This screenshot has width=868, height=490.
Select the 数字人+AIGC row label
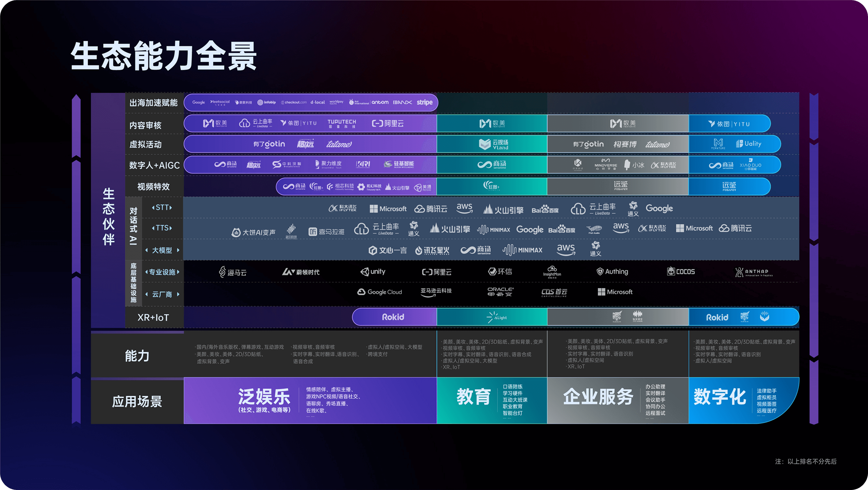point(154,165)
